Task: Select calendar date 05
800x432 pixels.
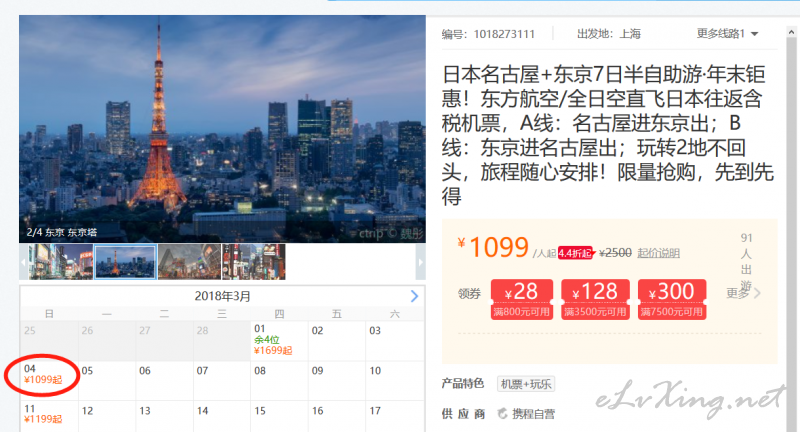Action: click(107, 380)
